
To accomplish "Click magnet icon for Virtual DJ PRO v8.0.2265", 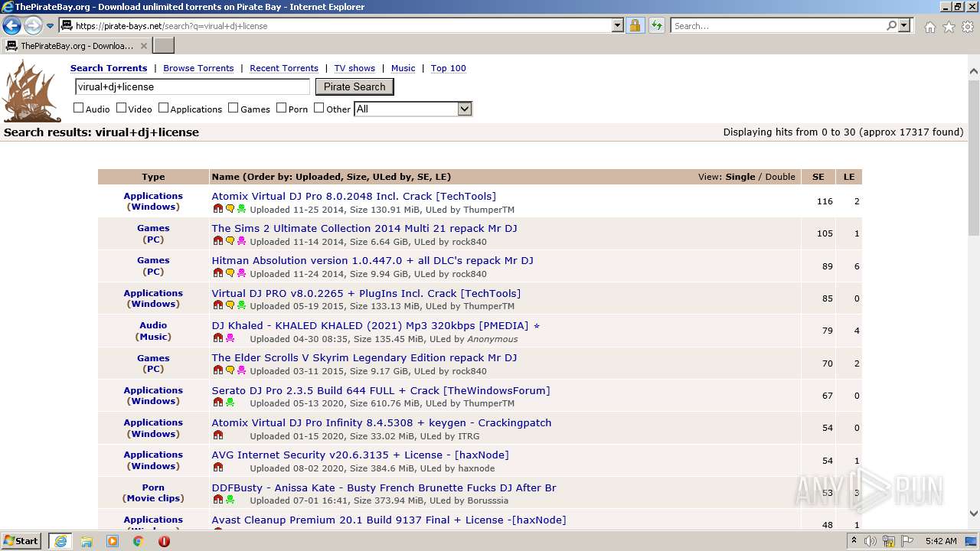I will click(x=218, y=305).
